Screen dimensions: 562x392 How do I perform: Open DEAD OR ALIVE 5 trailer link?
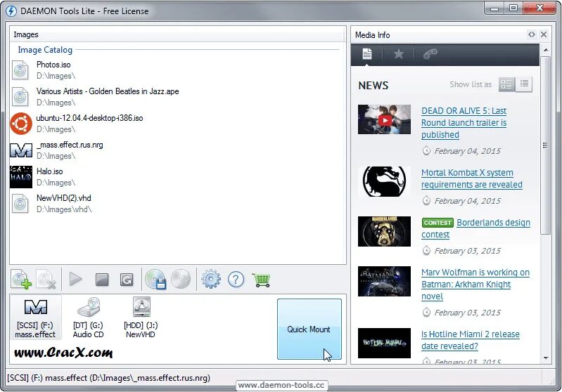click(464, 122)
